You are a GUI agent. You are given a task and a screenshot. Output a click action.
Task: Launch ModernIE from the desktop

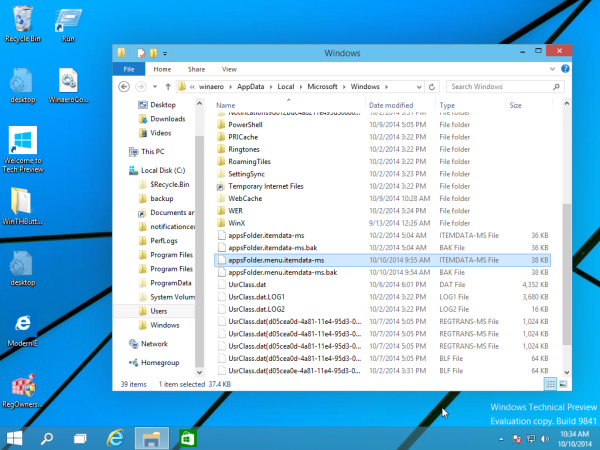click(x=23, y=330)
